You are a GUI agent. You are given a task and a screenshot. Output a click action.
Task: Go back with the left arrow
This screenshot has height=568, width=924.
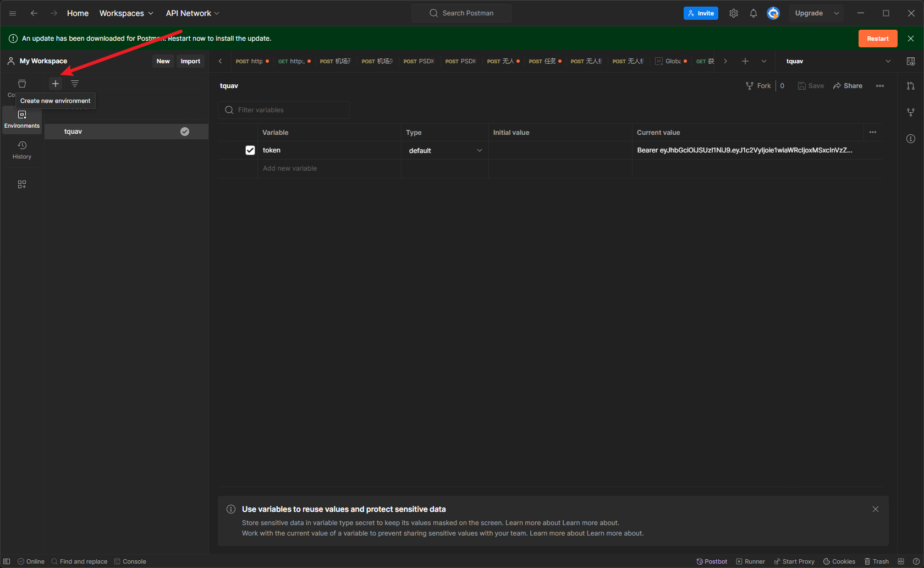coord(34,13)
